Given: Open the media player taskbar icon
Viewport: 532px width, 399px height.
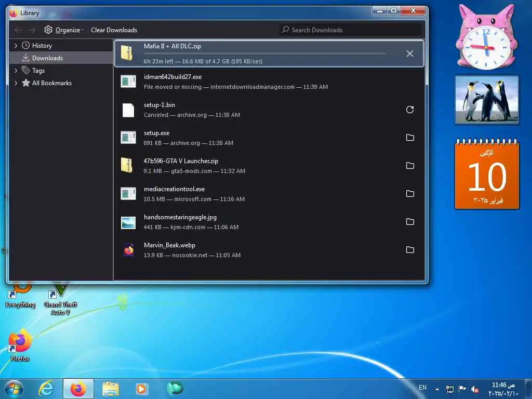Looking at the screenshot, I should click(142, 389).
